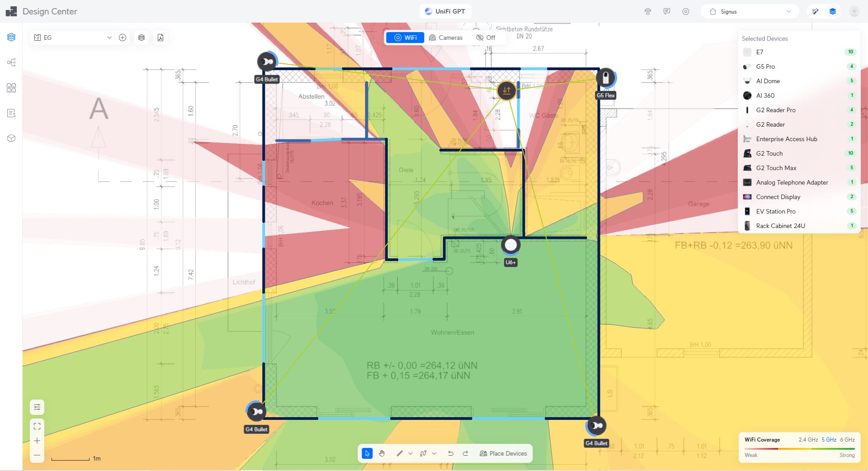The image size is (868, 471).
Task: Expand the cable tool options chevron
Action: click(434, 453)
